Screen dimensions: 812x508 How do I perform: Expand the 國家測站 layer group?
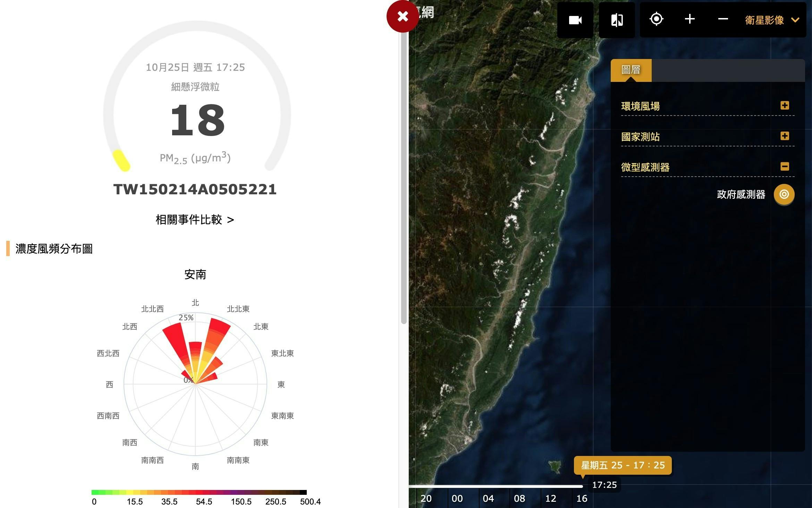click(x=784, y=136)
